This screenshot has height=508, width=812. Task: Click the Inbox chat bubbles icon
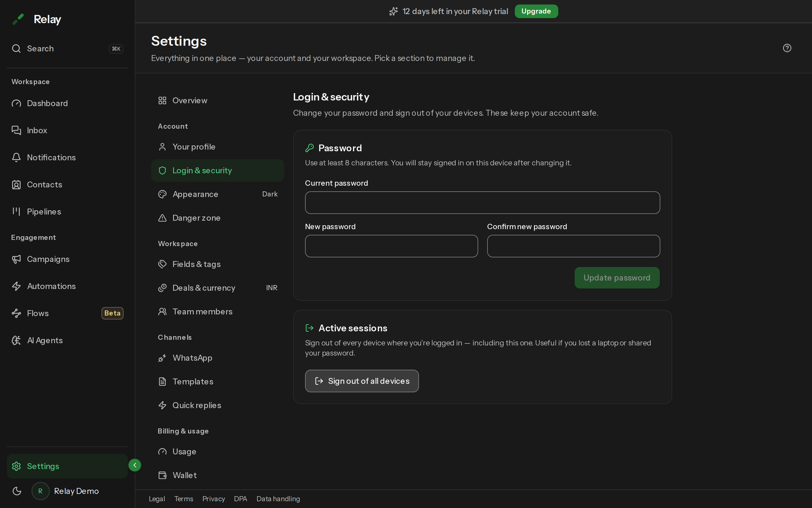click(16, 130)
